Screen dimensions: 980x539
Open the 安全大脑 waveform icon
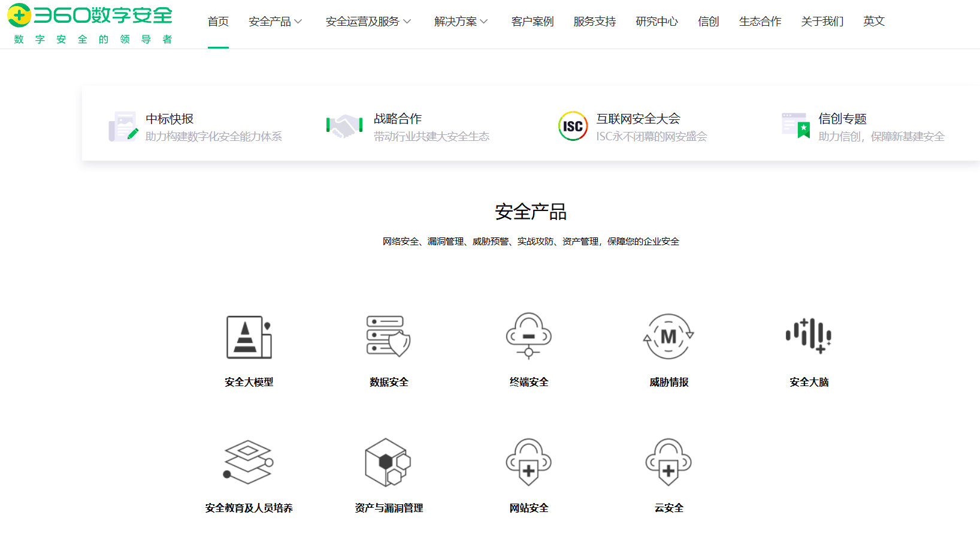click(809, 335)
